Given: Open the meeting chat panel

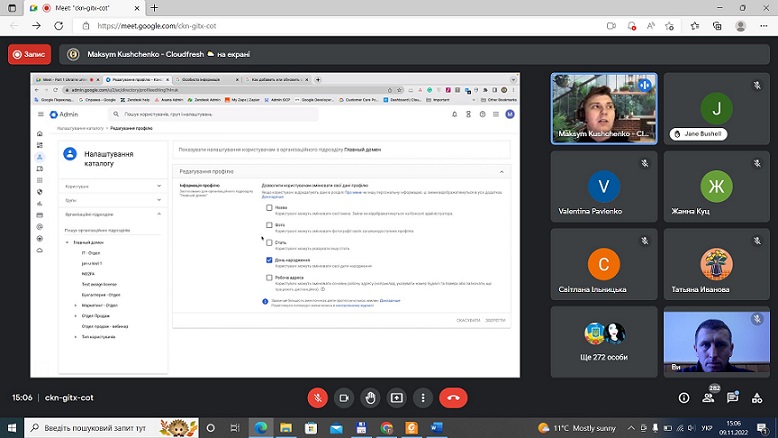Looking at the screenshot, I should (x=732, y=397).
